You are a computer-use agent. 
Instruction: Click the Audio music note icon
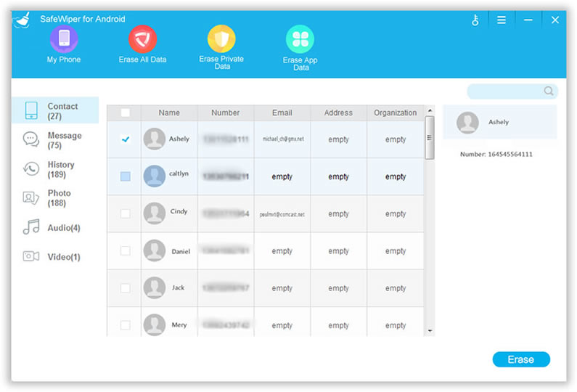31,227
